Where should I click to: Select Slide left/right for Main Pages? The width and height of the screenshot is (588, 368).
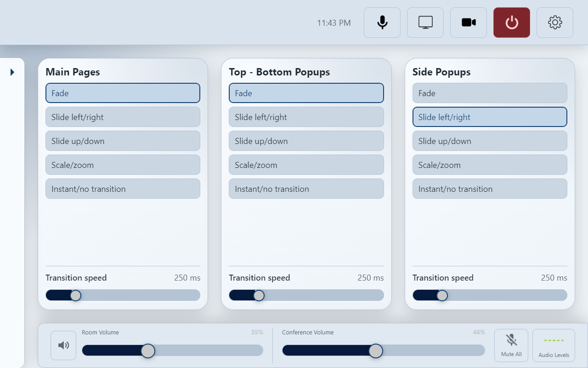coord(123,117)
